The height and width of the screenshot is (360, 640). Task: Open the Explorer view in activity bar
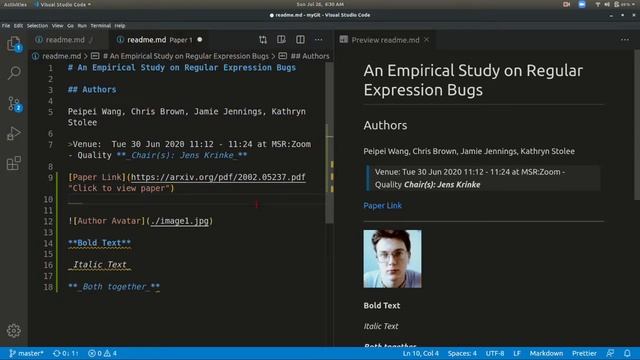click(14, 44)
